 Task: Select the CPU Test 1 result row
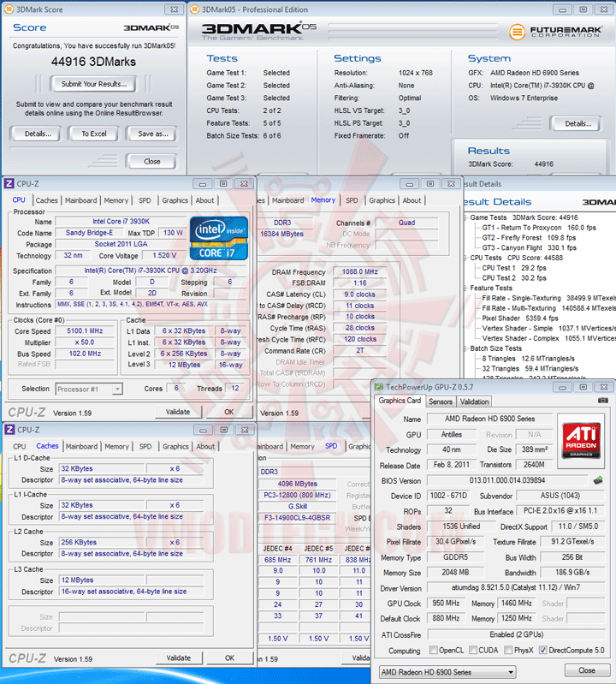(x=514, y=268)
